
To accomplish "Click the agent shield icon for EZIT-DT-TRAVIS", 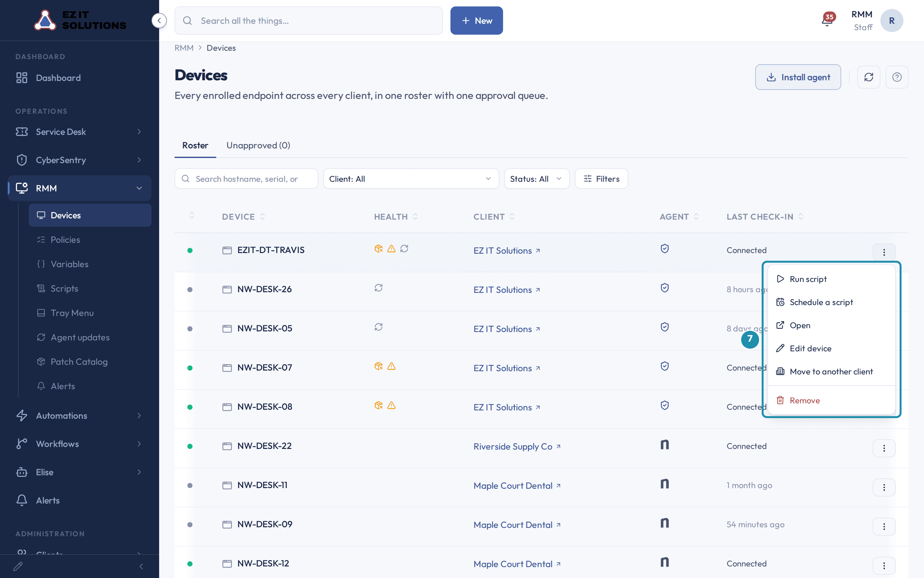I will [x=665, y=249].
